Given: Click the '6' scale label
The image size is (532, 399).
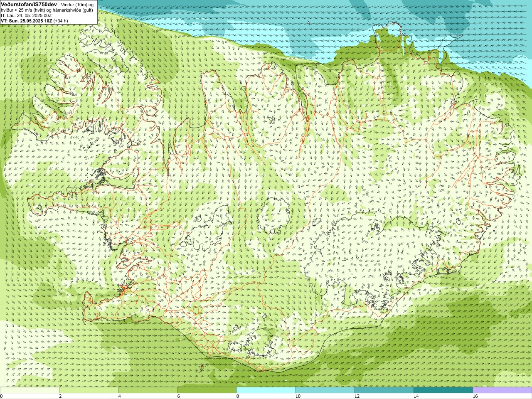Looking at the screenshot, I should coord(179,396).
